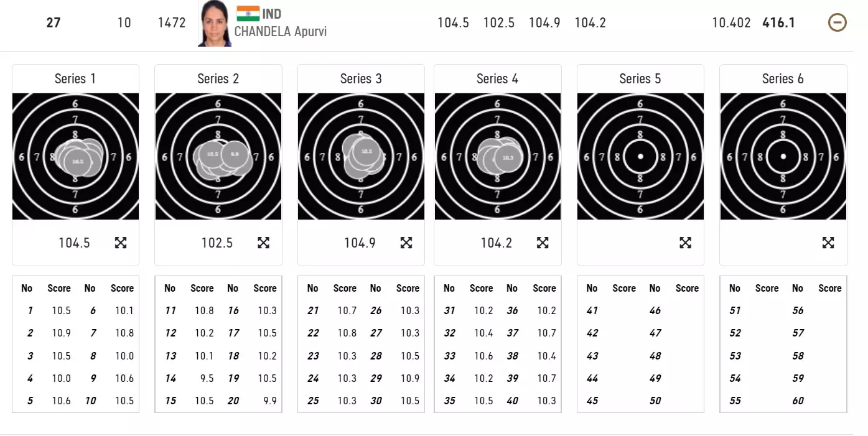Expand the Series 2 target view
Screen dimensions: 868x436
[x=263, y=243]
